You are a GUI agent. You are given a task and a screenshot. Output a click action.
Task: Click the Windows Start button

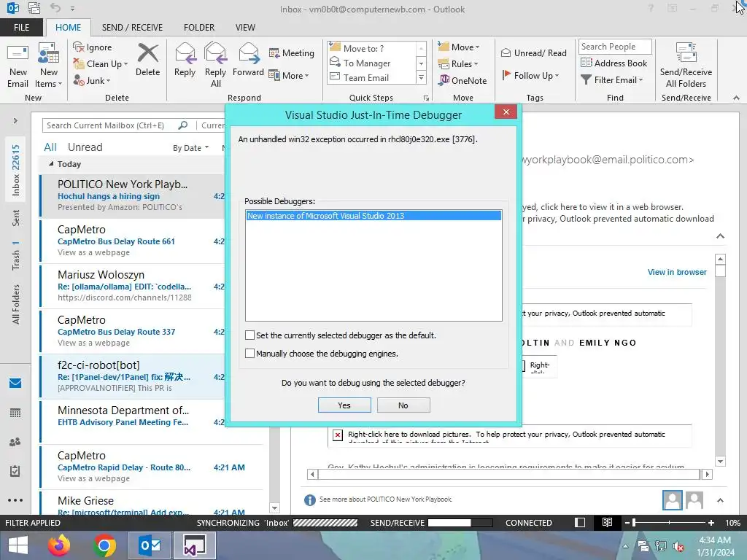(x=18, y=545)
